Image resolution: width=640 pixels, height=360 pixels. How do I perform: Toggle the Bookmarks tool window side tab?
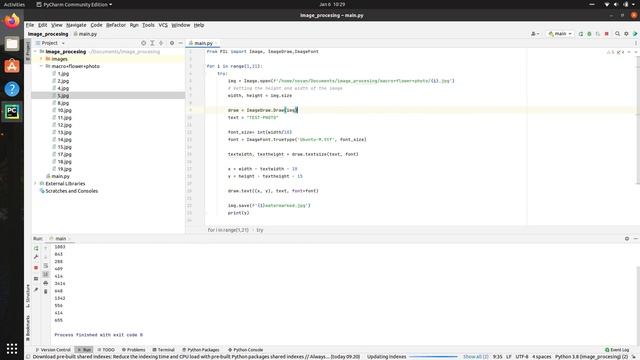point(28,328)
